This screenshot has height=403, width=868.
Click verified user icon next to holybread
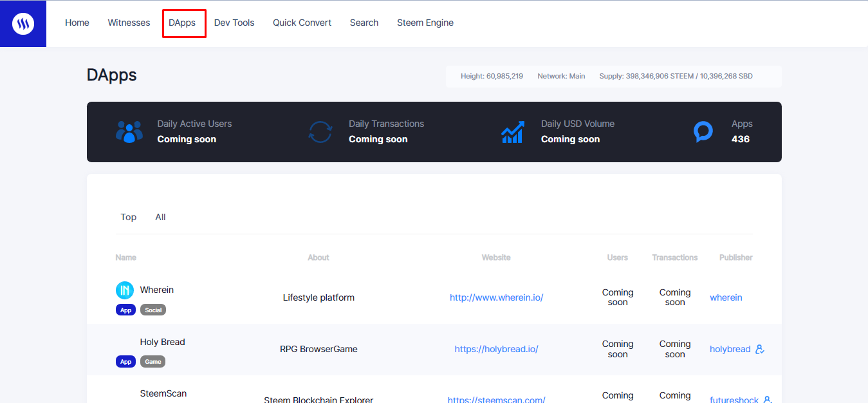(760, 349)
